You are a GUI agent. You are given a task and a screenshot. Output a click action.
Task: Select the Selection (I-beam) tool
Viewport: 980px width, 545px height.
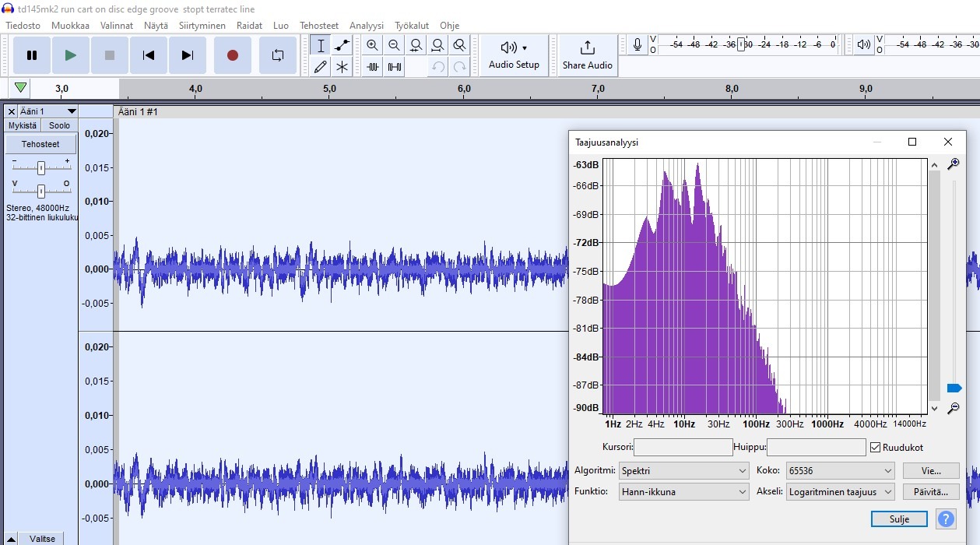320,45
